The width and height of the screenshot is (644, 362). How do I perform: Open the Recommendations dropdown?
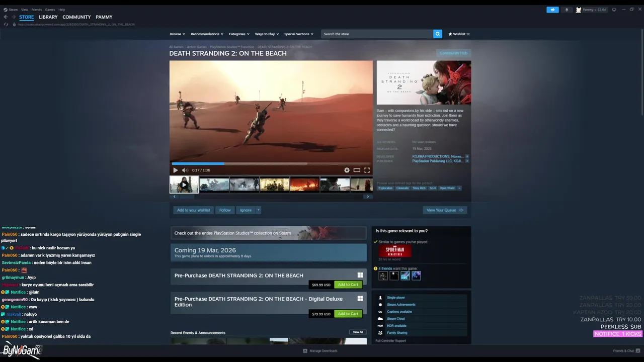207,34
